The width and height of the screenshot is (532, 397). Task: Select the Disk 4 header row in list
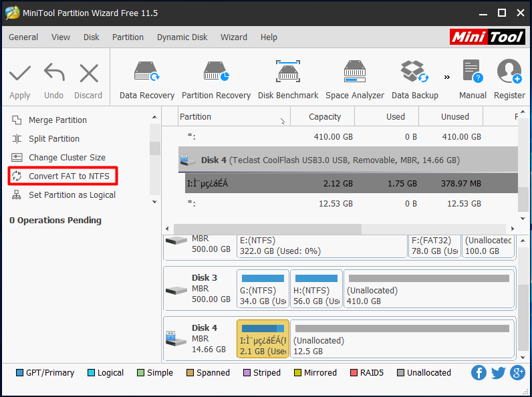(x=348, y=160)
